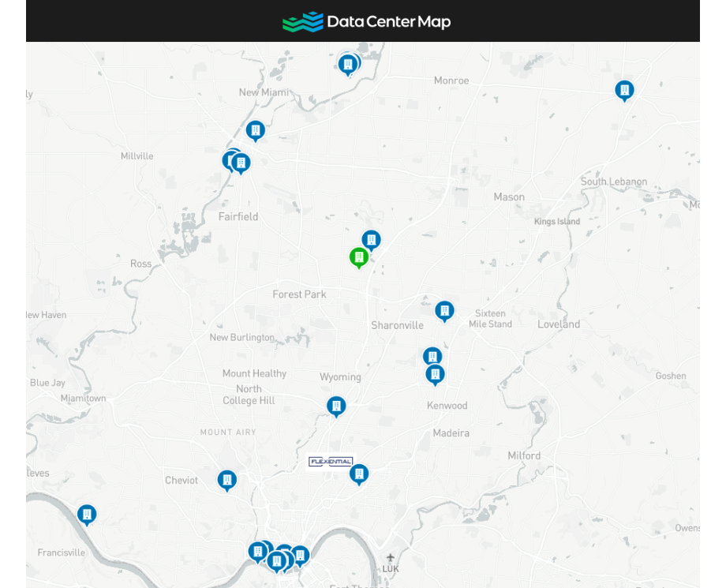The width and height of the screenshot is (726, 588).
Task: Click the blue pin above the green marker
Action: pyautogui.click(x=371, y=238)
